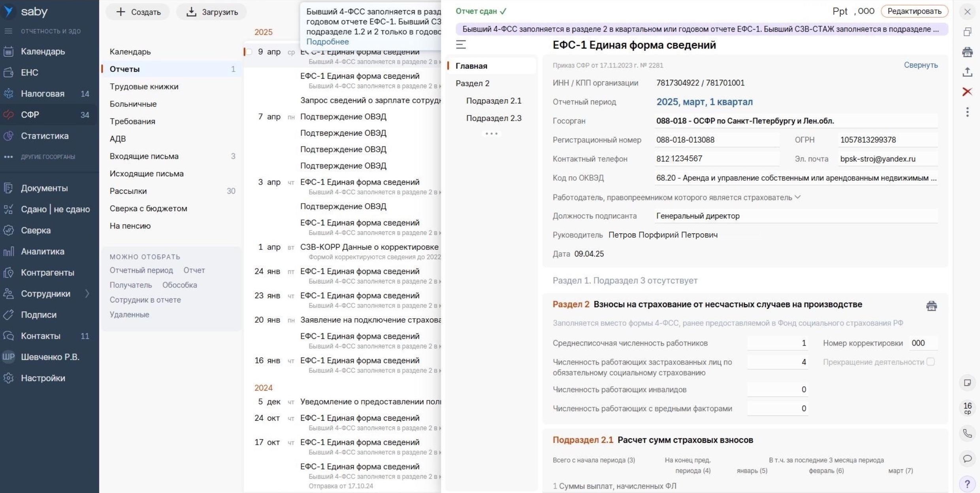Export the report using the upload icon

click(x=968, y=72)
